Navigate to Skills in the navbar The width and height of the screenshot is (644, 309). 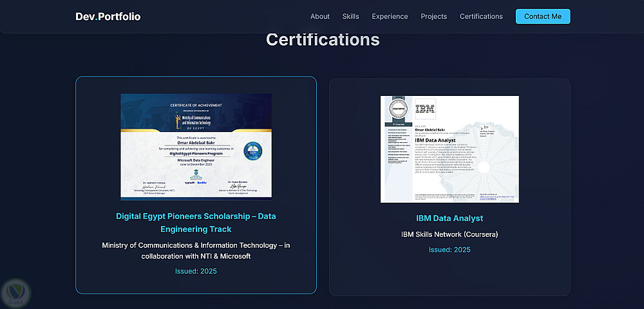coord(351,16)
